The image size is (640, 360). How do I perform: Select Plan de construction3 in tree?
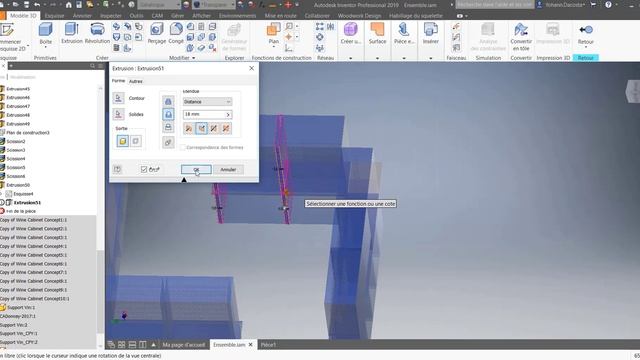click(28, 133)
